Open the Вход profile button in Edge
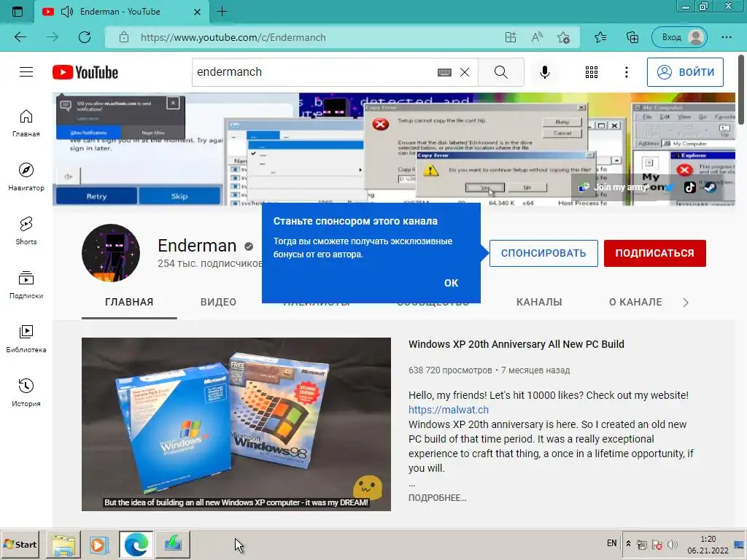 tap(680, 37)
